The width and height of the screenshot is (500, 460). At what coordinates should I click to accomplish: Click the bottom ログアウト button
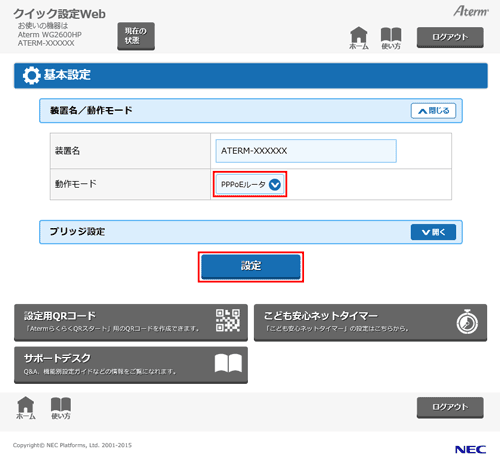450,407
